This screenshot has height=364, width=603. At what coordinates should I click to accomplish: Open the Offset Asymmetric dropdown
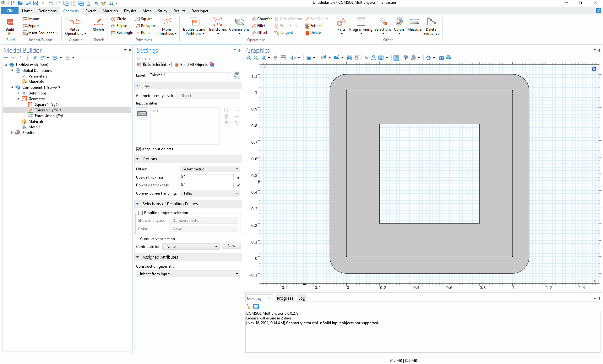(210, 169)
